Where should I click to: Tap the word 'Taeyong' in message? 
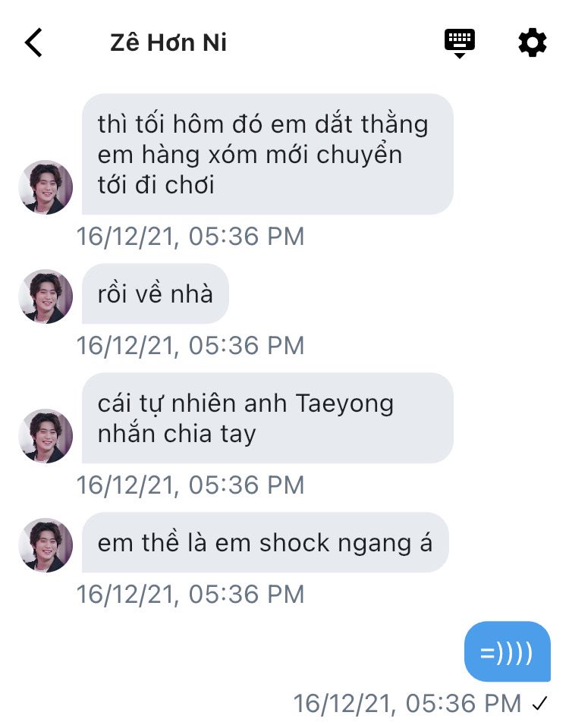pyautogui.click(x=344, y=405)
